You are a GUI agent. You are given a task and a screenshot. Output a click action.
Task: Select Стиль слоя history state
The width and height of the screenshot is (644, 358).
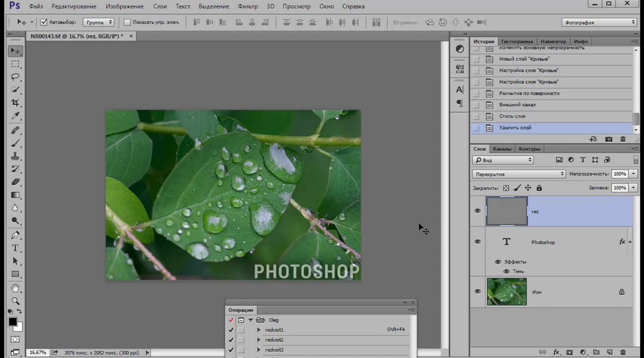point(552,116)
